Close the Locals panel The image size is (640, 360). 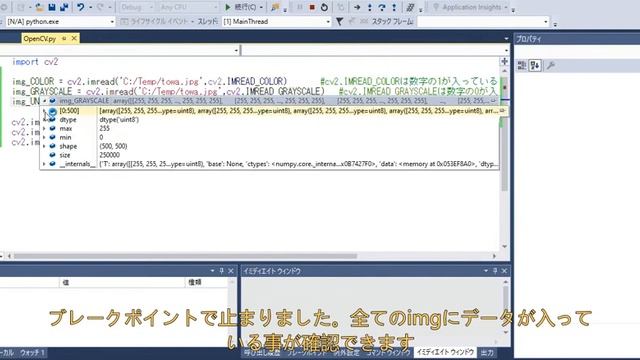[x=231, y=271]
